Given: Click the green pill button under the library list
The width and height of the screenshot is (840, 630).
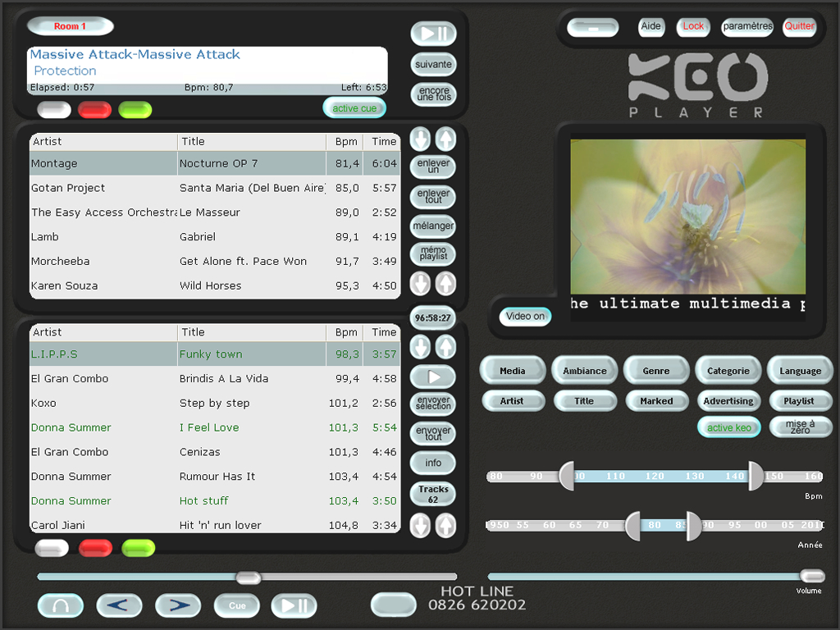Looking at the screenshot, I should coord(138,548).
